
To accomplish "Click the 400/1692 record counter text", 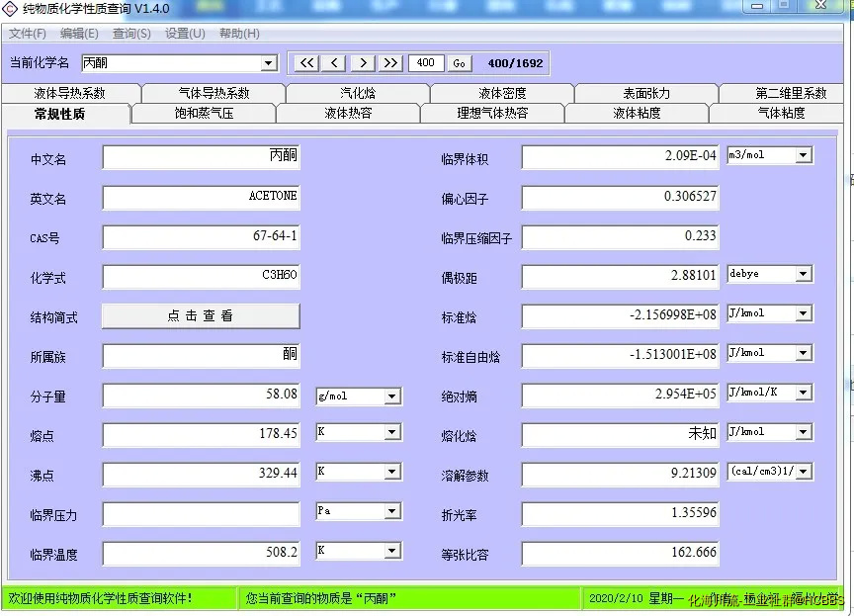I will (x=515, y=63).
